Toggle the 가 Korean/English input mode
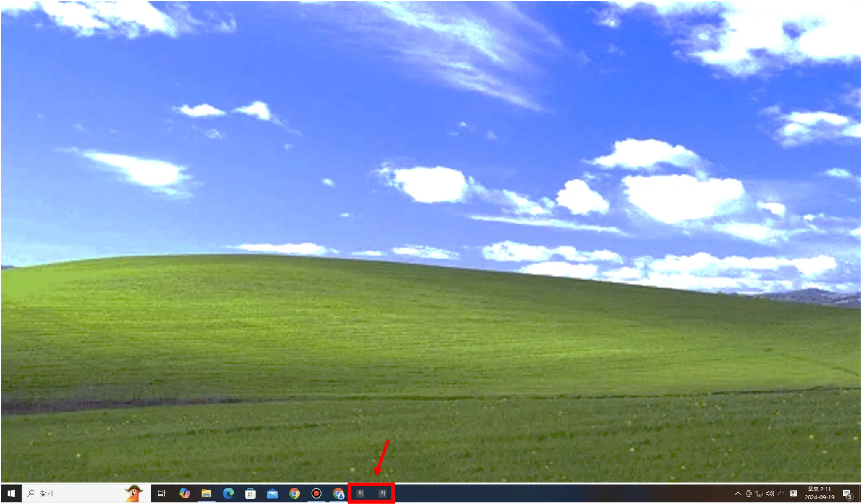The height and width of the screenshot is (504, 861). (x=781, y=493)
